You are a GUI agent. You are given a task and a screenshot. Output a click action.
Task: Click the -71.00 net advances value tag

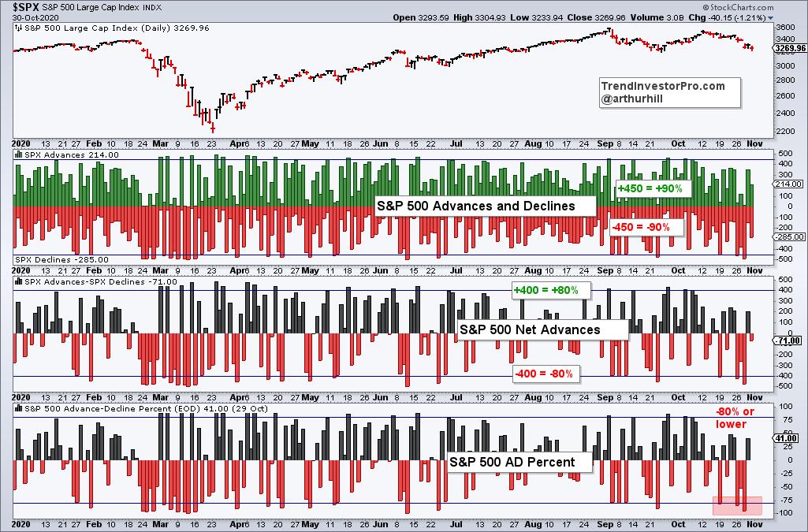tap(789, 340)
